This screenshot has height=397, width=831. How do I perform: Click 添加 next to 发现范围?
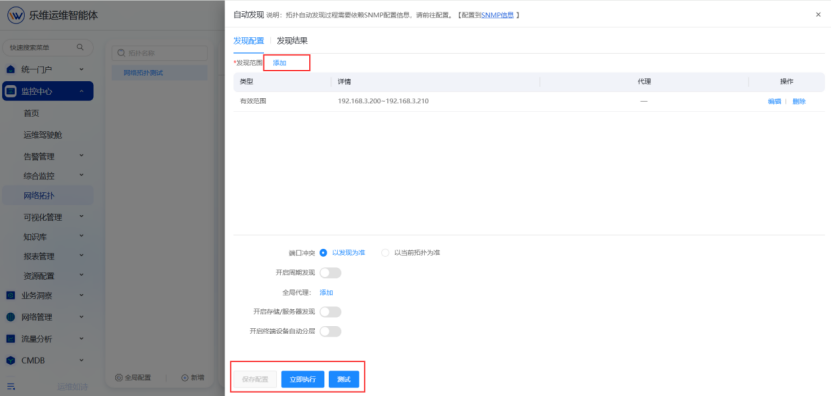(x=279, y=63)
